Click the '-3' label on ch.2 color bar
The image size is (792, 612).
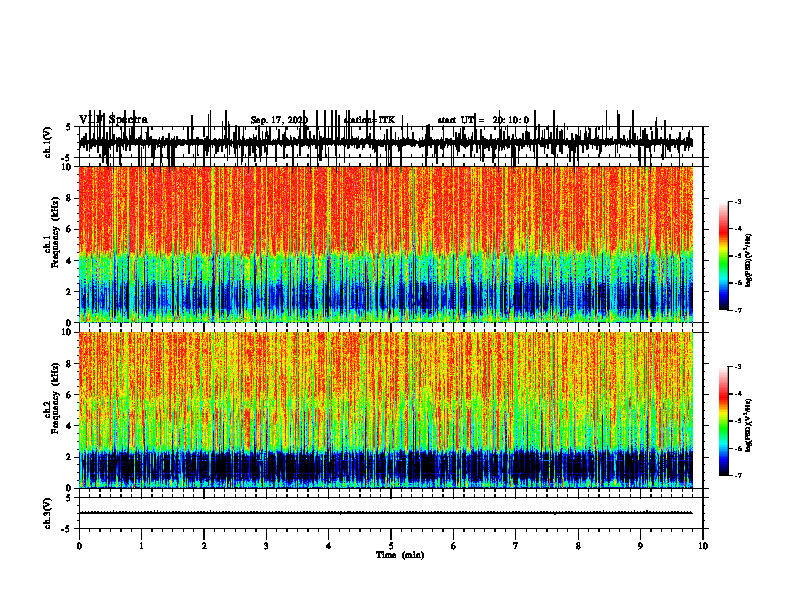pyautogui.click(x=737, y=367)
